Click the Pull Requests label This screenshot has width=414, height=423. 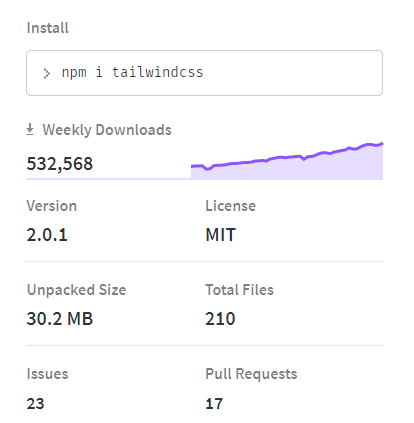tap(251, 374)
